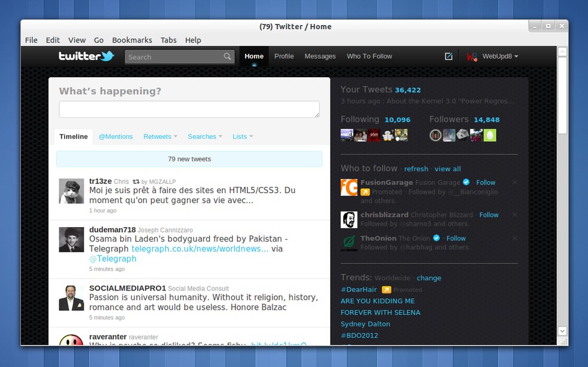This screenshot has height=367, width=588.
Task: Open the @Telegraph mention link
Action: [x=113, y=259]
